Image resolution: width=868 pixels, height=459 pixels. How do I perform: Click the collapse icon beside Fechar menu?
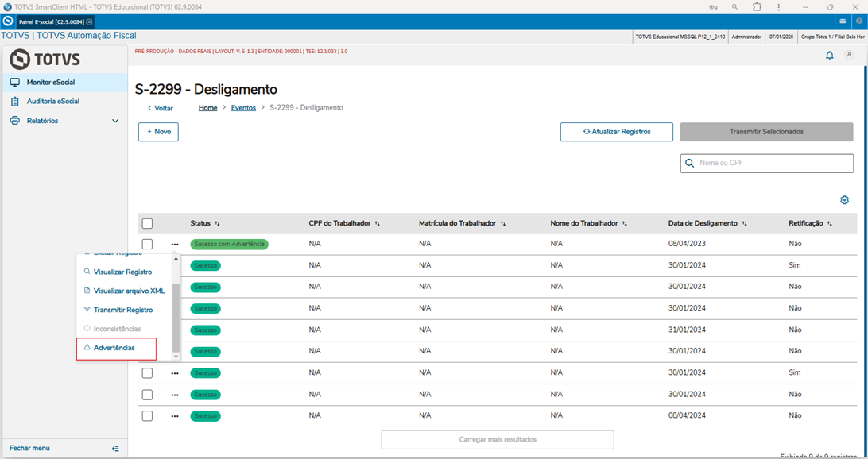tap(115, 449)
